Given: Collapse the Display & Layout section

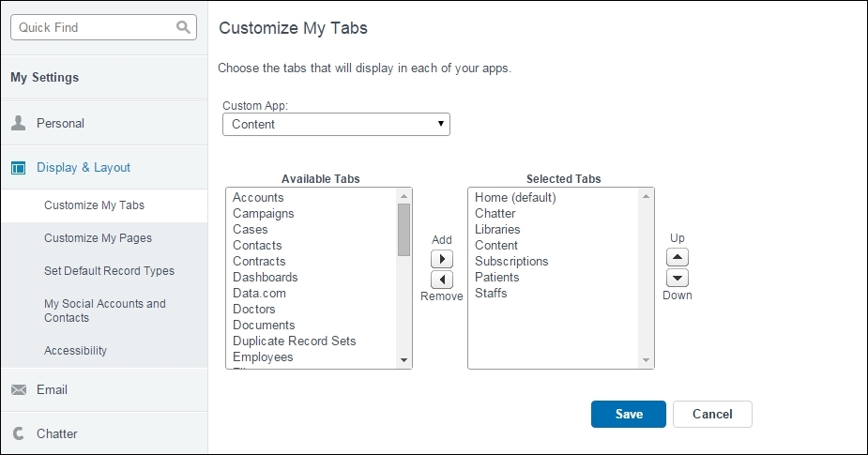Looking at the screenshot, I should [84, 167].
